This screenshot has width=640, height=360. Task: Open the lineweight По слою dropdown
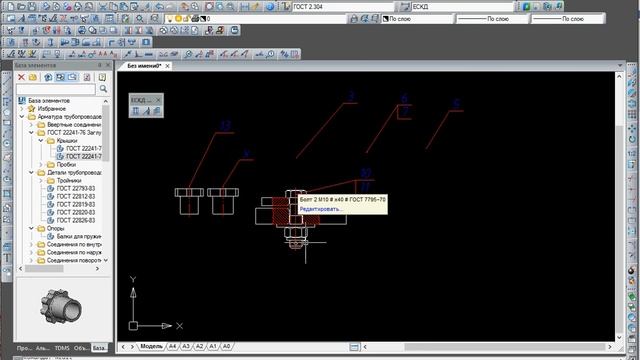pos(568,18)
